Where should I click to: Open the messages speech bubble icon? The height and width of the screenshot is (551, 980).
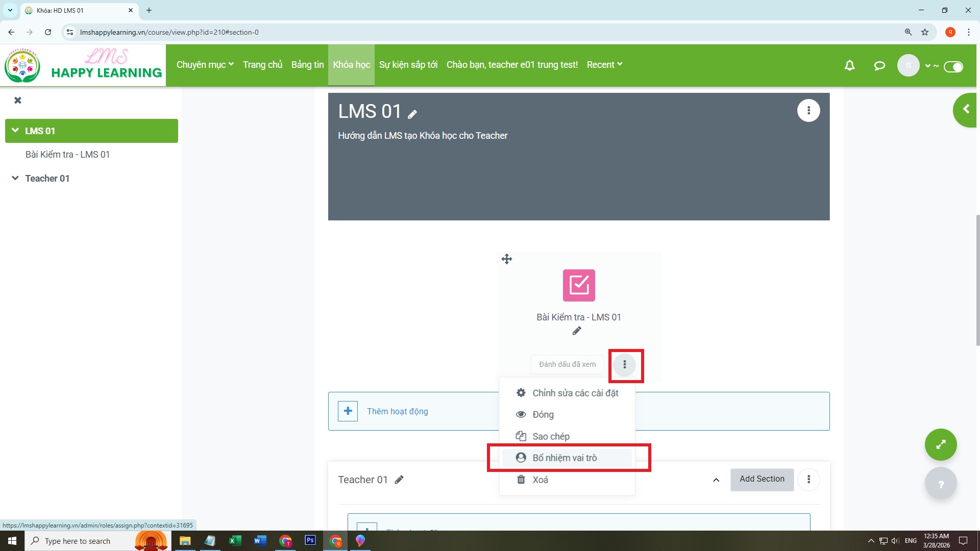(x=879, y=65)
